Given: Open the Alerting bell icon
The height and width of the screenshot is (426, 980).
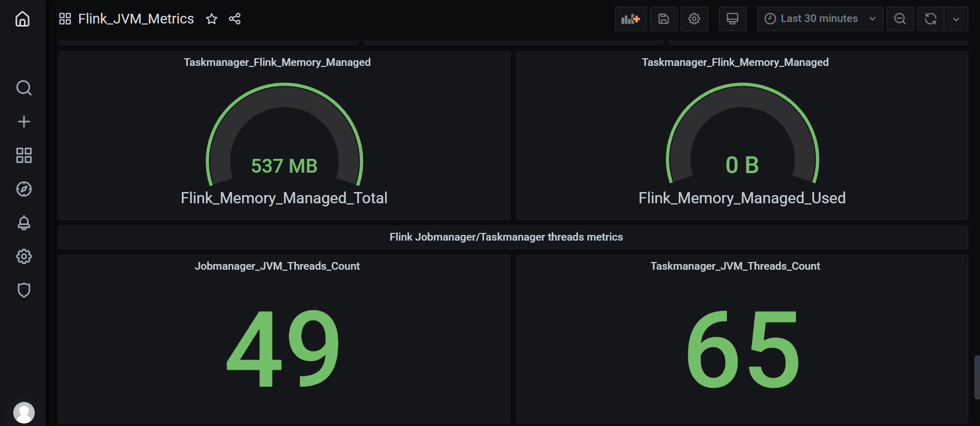Looking at the screenshot, I should tap(23, 223).
